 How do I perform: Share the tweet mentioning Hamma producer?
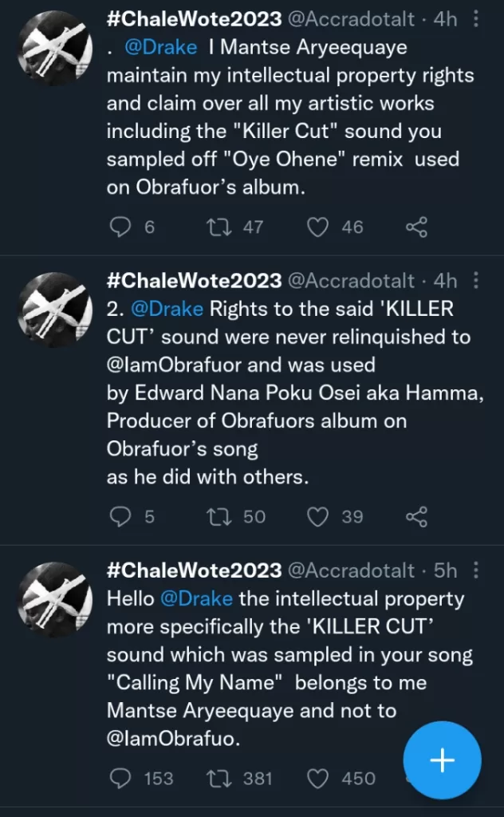[x=416, y=517]
